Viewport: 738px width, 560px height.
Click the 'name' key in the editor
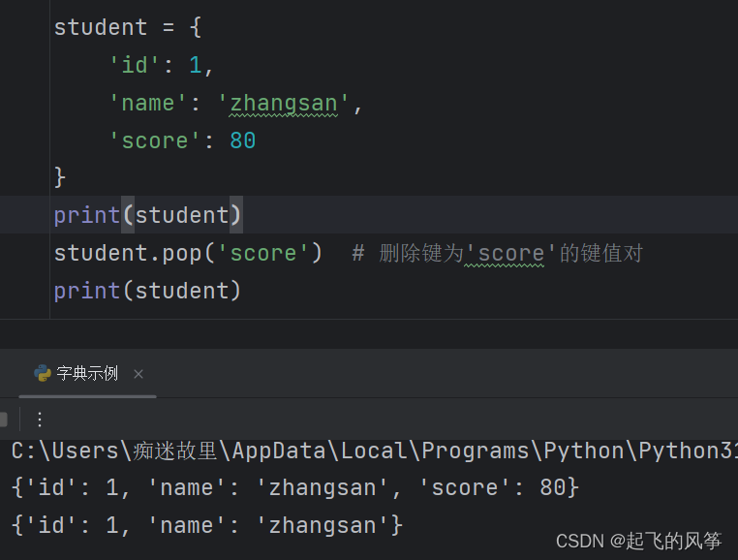pos(148,103)
